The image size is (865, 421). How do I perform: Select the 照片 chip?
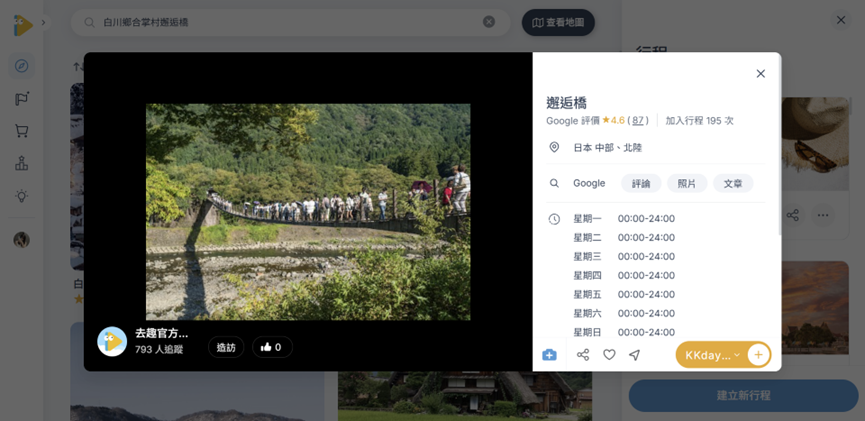coord(687,184)
